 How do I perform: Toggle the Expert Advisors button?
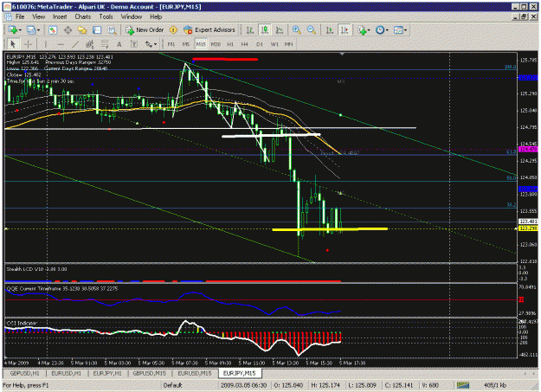[209, 30]
